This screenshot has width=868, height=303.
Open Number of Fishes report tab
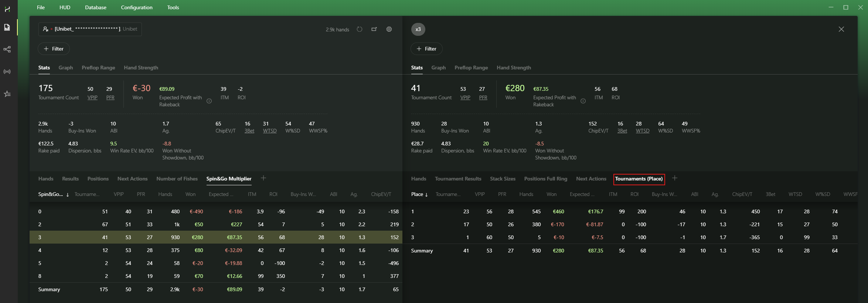(x=177, y=179)
